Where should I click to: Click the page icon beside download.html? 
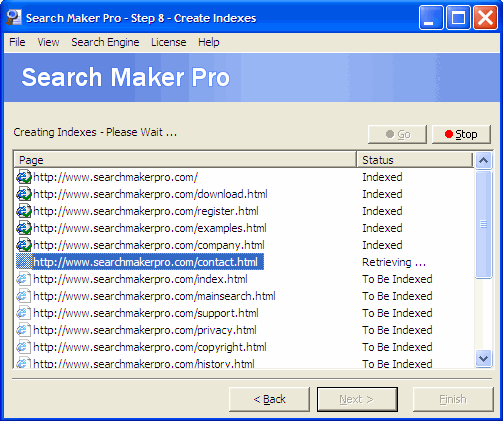pos(24,194)
